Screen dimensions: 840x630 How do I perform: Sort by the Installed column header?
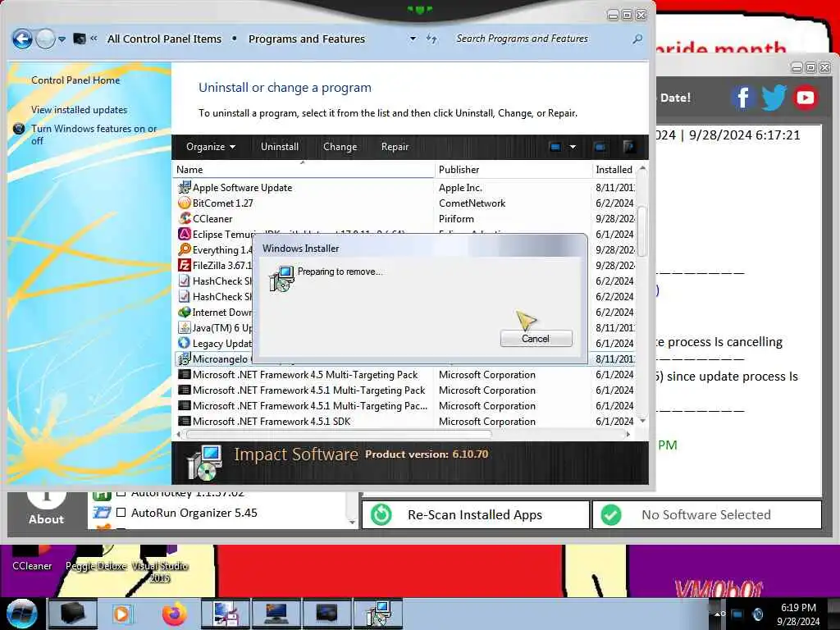point(614,170)
